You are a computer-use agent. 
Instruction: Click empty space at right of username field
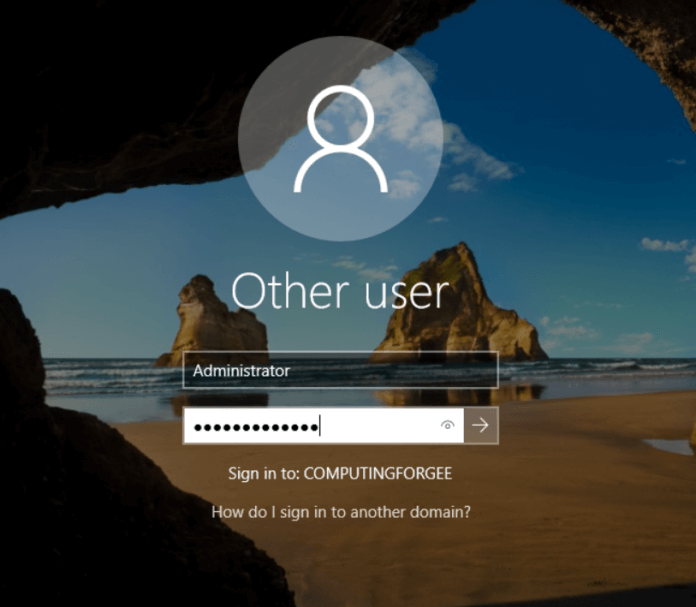(420, 371)
